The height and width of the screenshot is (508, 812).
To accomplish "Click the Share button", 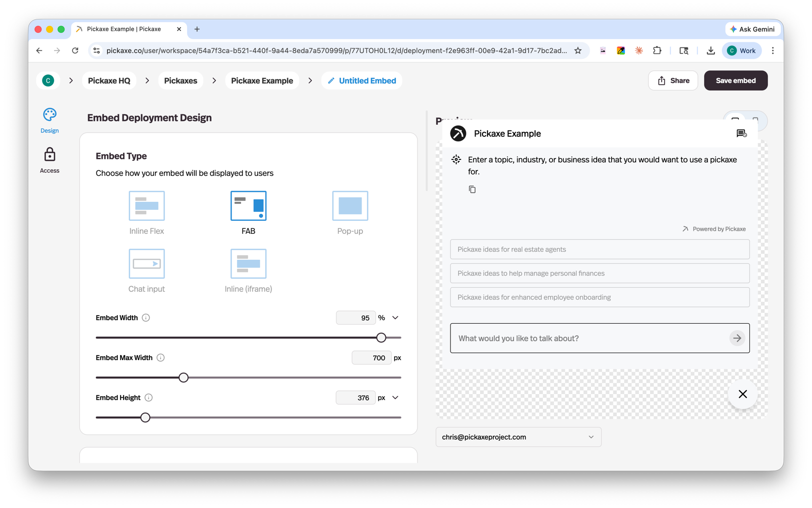I will tap(672, 80).
